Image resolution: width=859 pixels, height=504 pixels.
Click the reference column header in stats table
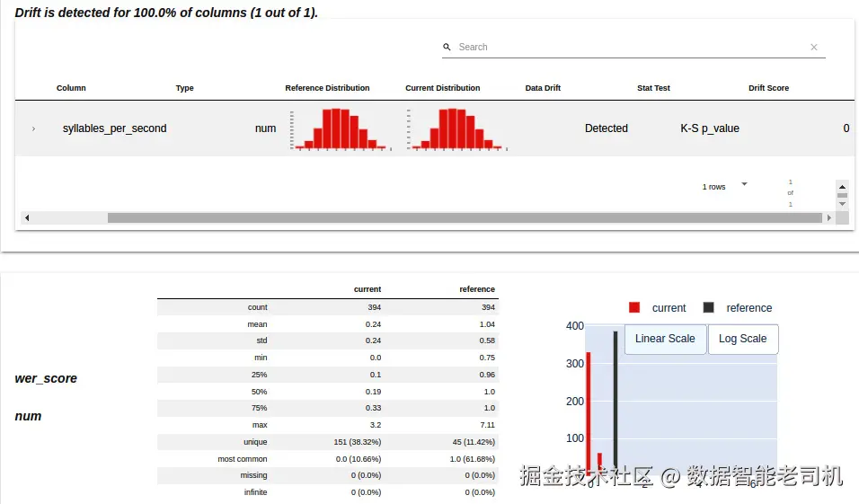point(476,289)
